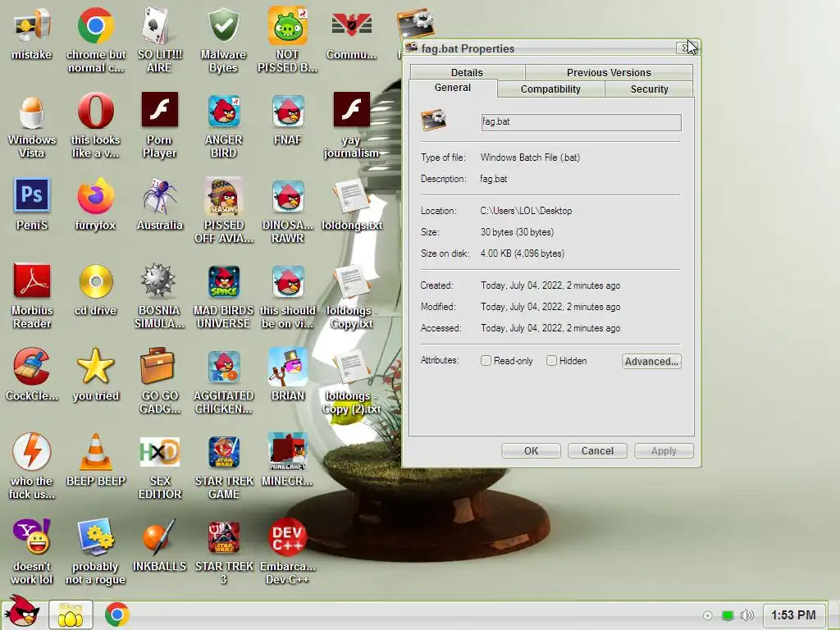
Task: Click the file name input field
Action: point(582,122)
